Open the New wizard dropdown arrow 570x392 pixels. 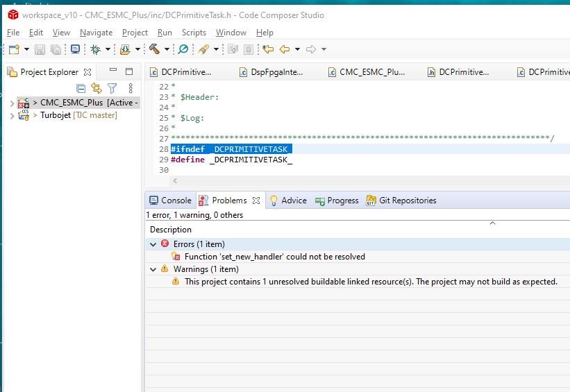pyautogui.click(x=26, y=49)
